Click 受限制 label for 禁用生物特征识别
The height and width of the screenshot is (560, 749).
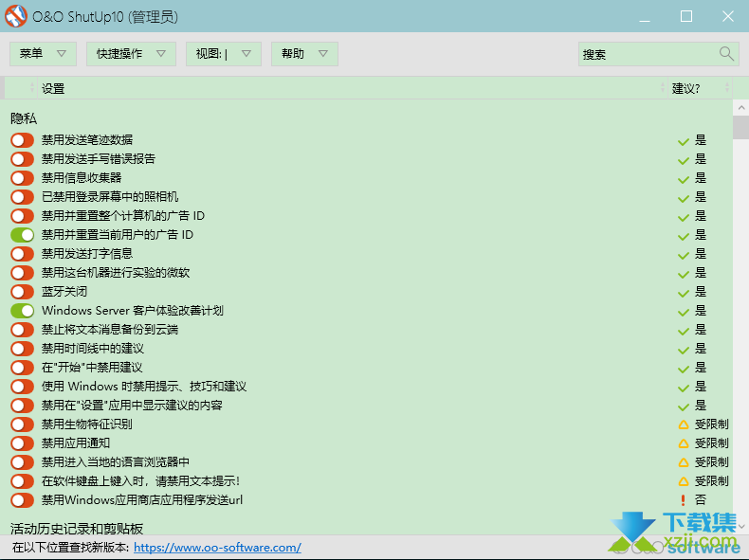[712, 425]
